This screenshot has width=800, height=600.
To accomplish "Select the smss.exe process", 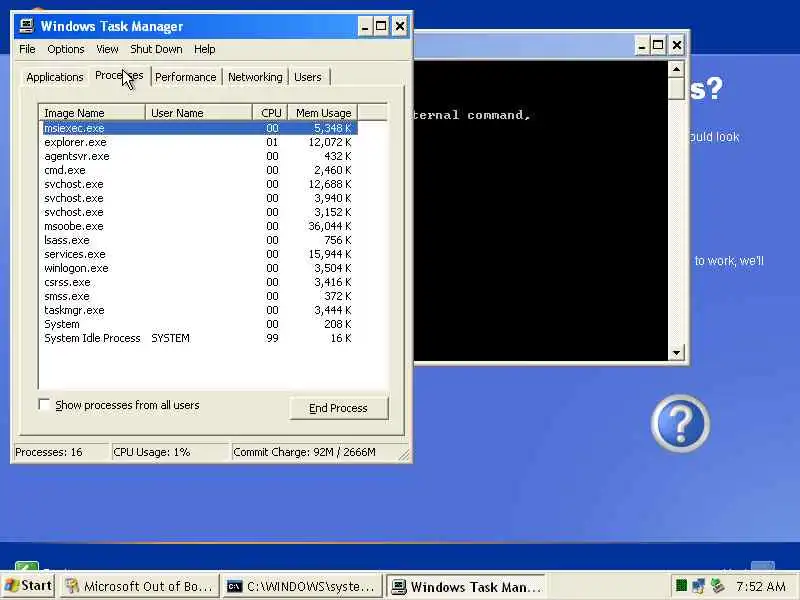I will click(x=200, y=296).
